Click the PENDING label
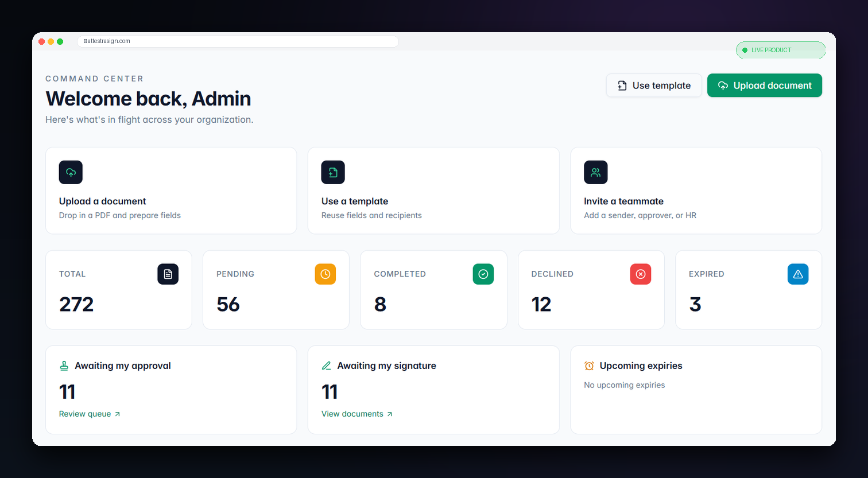The height and width of the screenshot is (478, 868). [x=235, y=274]
